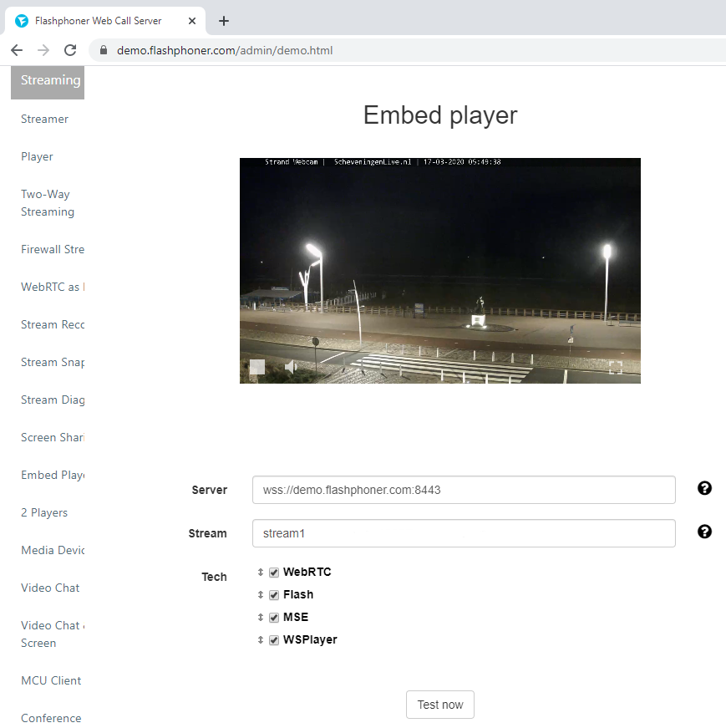This screenshot has height=728, width=726.
Task: Click the reorder handle beside WSPlayer
Action: 261,640
